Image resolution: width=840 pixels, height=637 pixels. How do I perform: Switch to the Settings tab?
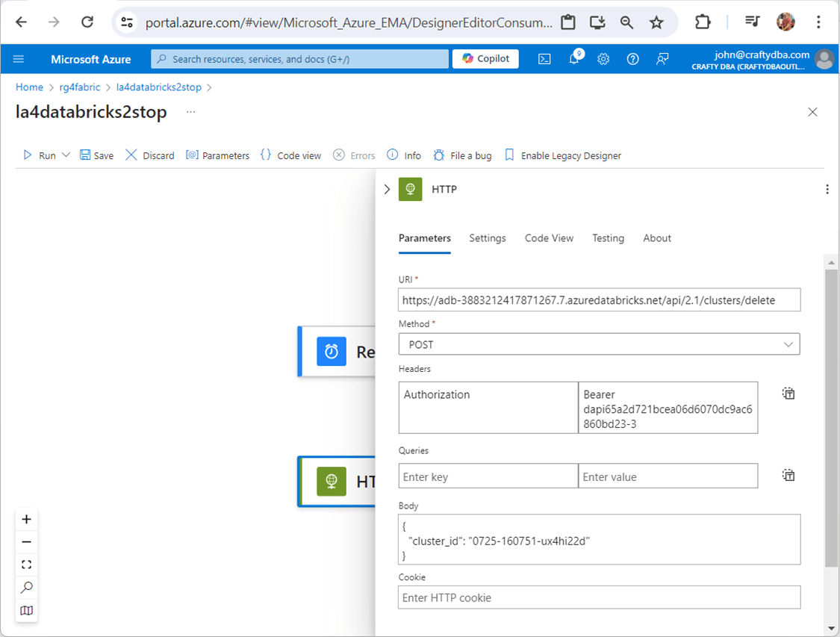pyautogui.click(x=488, y=238)
